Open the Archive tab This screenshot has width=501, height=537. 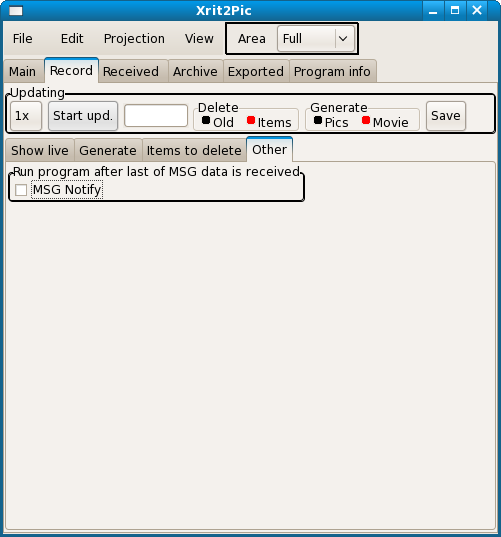tap(195, 72)
